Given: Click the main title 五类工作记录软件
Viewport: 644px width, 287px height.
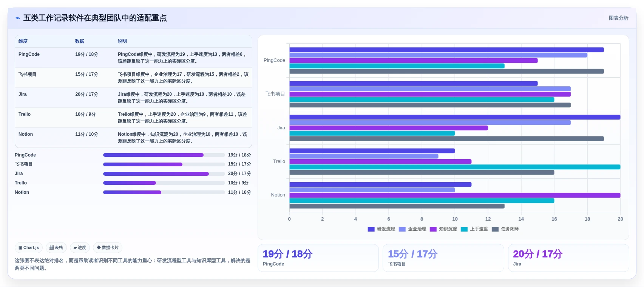Looking at the screenshot, I should point(95,18).
